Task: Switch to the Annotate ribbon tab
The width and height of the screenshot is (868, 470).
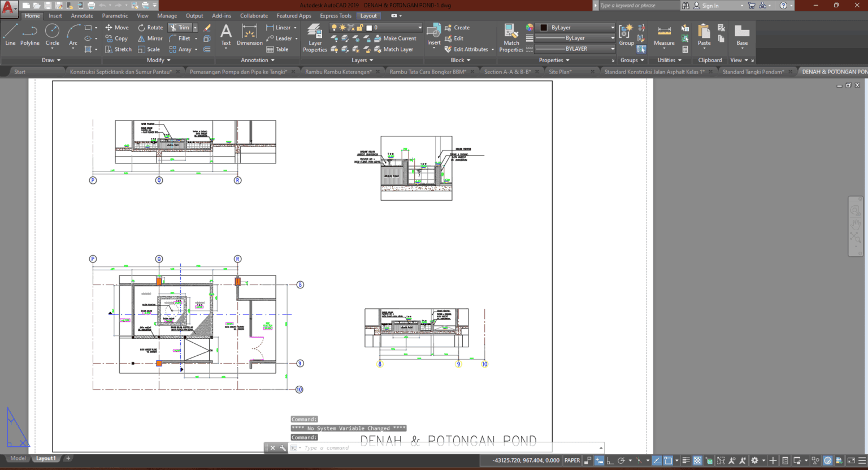Action: [x=82, y=15]
